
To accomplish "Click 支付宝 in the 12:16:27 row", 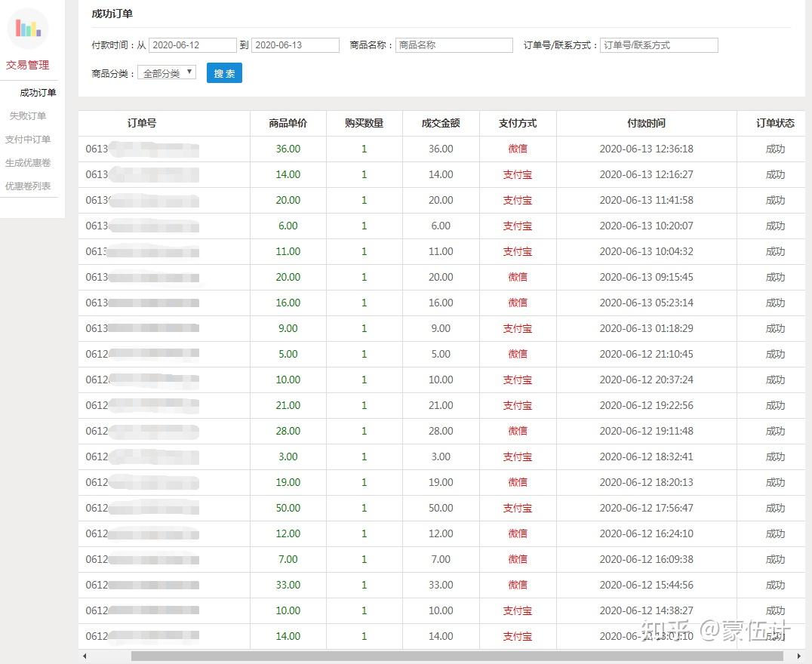I will pyautogui.click(x=518, y=174).
